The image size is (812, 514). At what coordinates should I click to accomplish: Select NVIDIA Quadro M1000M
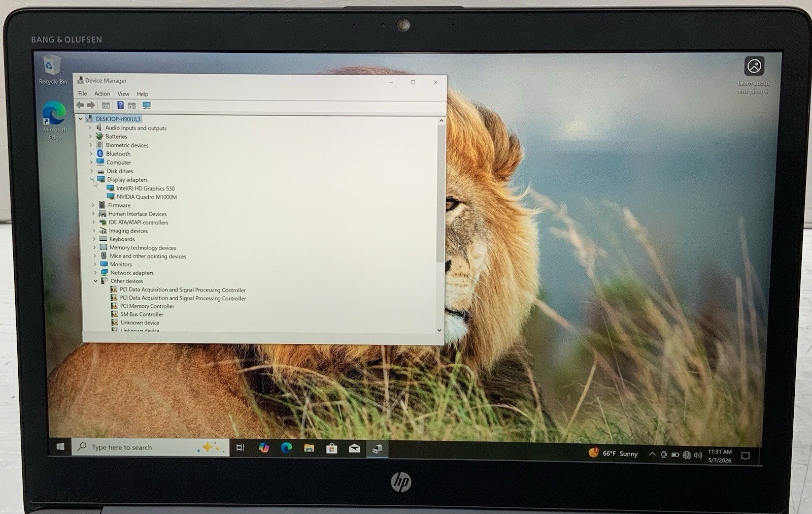[x=147, y=197]
